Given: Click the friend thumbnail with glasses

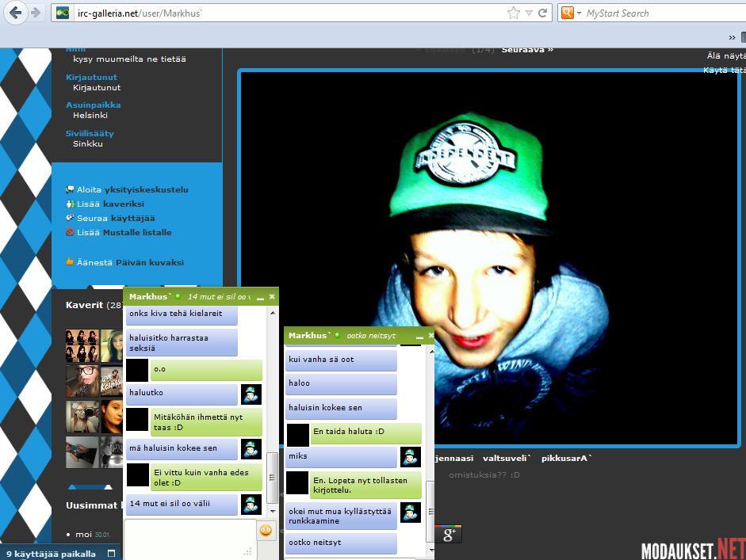Looking at the screenshot, I should [82, 381].
